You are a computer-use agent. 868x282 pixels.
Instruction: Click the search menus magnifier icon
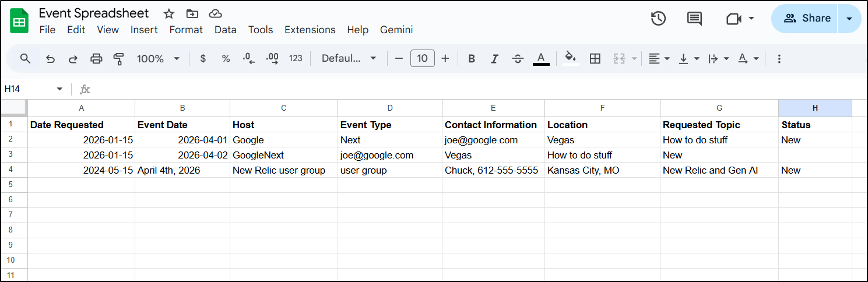[25, 59]
